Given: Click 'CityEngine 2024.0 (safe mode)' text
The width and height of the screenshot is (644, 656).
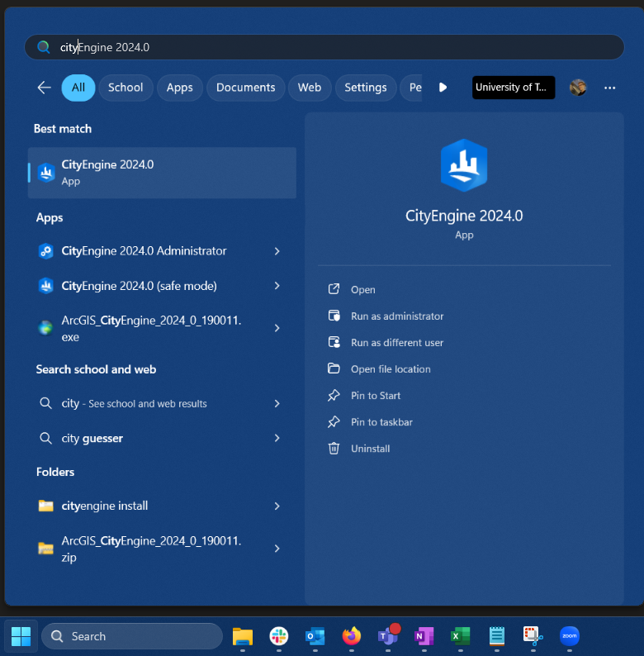Looking at the screenshot, I should coord(139,286).
